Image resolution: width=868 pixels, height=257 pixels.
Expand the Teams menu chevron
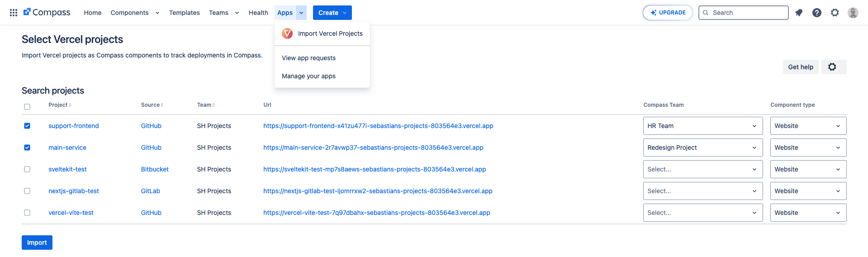point(237,13)
